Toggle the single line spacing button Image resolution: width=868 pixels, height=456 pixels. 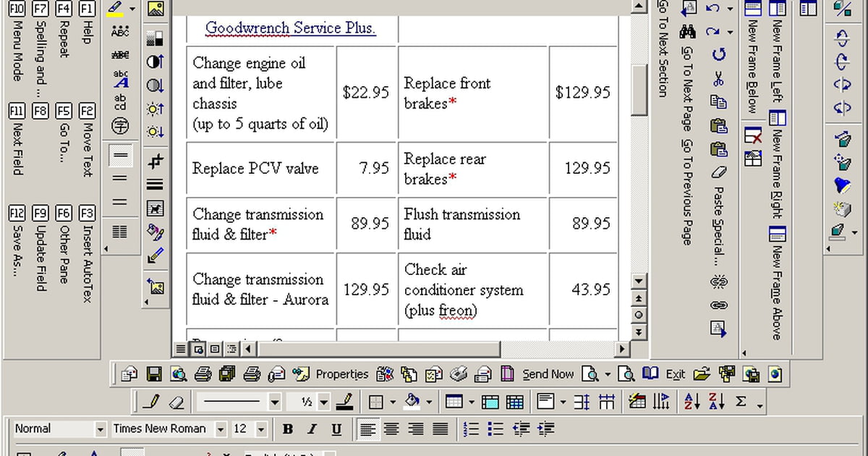(120, 156)
